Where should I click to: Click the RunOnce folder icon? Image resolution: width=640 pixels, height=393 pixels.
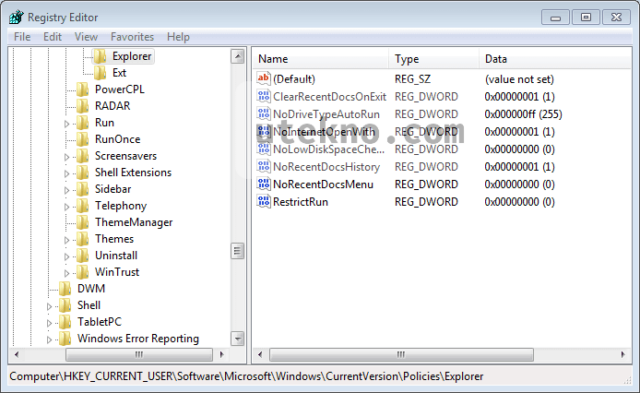click(x=82, y=139)
